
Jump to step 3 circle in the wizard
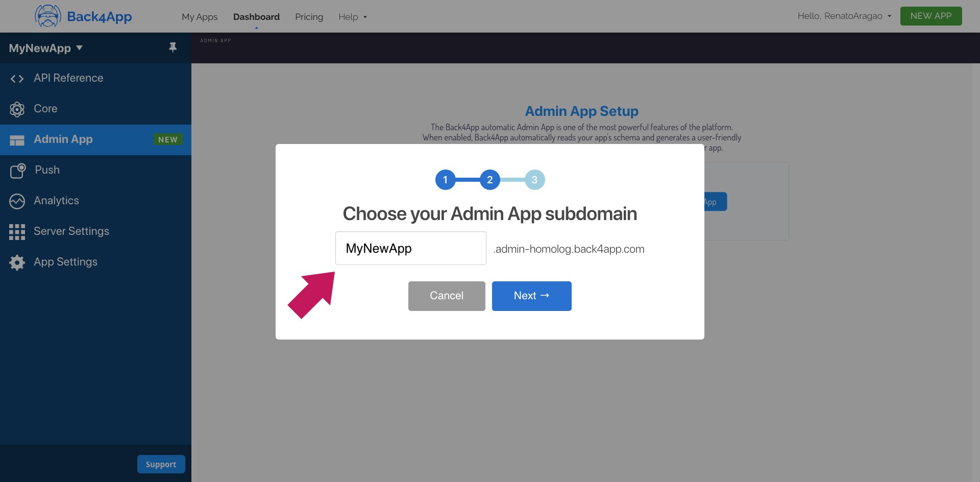click(x=535, y=180)
